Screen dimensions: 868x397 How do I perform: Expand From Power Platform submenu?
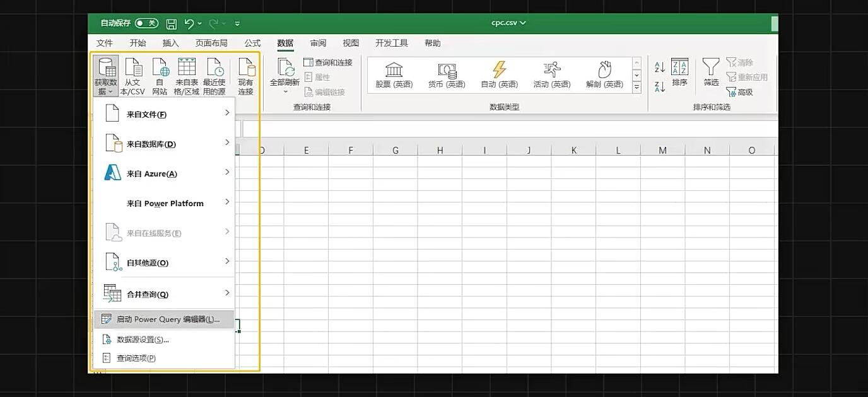coord(163,202)
